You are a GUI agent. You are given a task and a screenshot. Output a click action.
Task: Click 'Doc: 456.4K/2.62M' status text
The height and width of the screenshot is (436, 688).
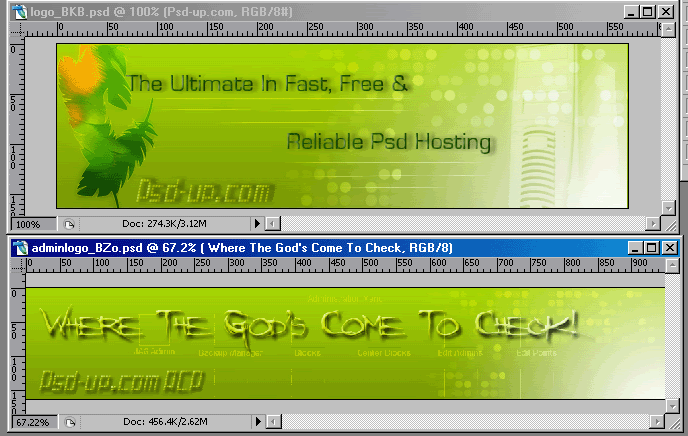pos(165,422)
